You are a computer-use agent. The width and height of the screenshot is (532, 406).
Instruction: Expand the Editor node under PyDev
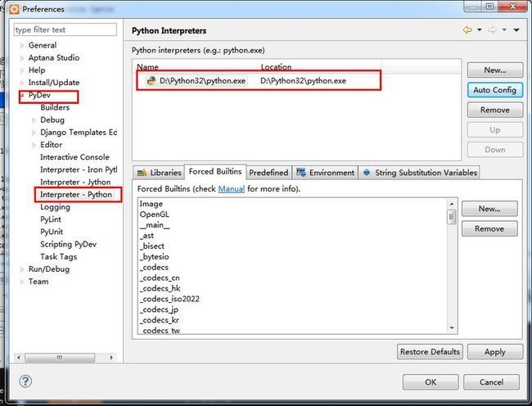34,145
